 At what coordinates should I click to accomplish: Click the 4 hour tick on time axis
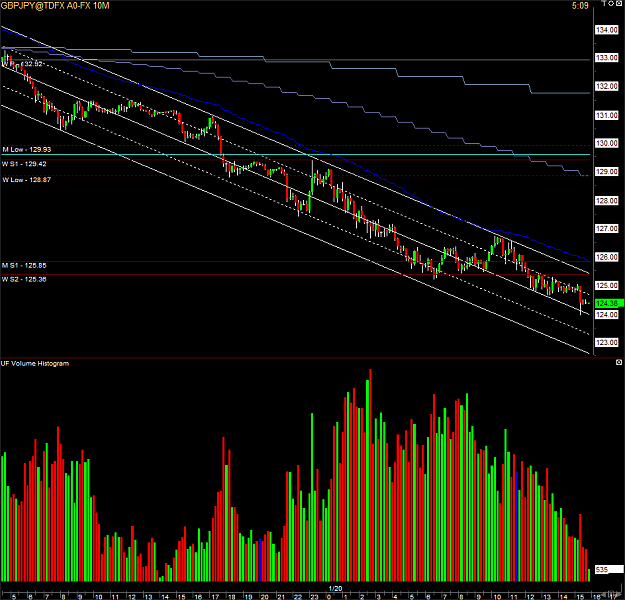395,597
